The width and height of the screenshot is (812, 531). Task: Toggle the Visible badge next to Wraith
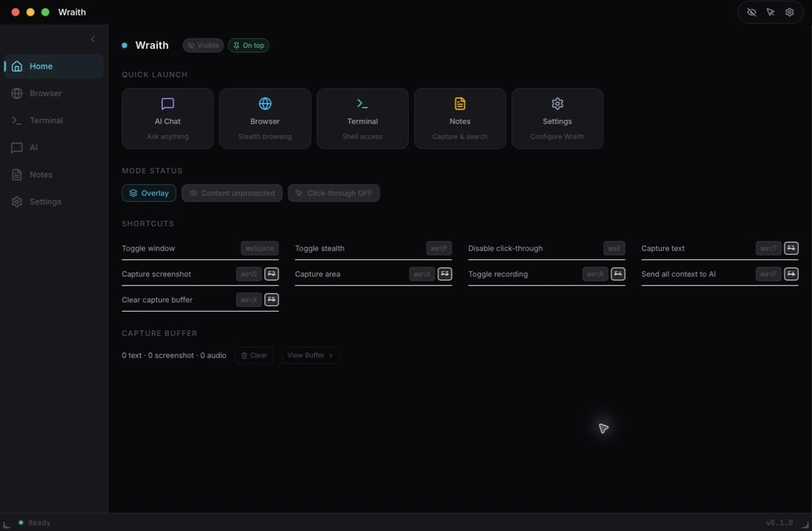(203, 46)
